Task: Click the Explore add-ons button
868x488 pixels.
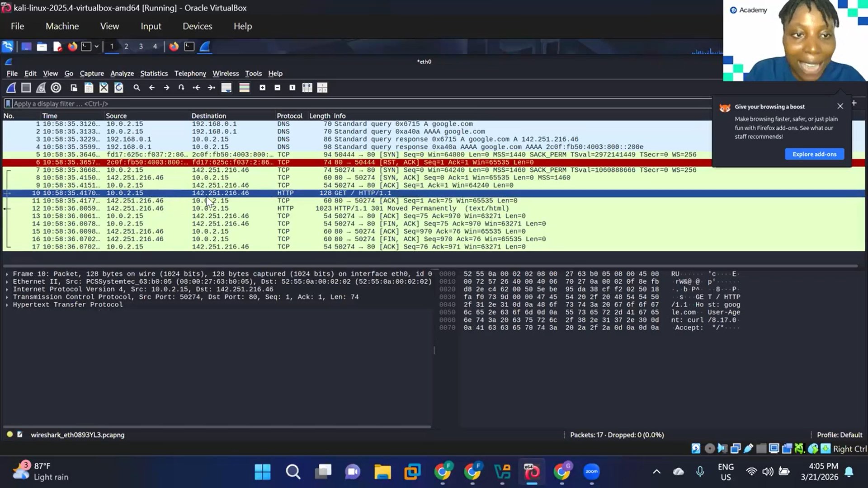Action: pos(814,154)
